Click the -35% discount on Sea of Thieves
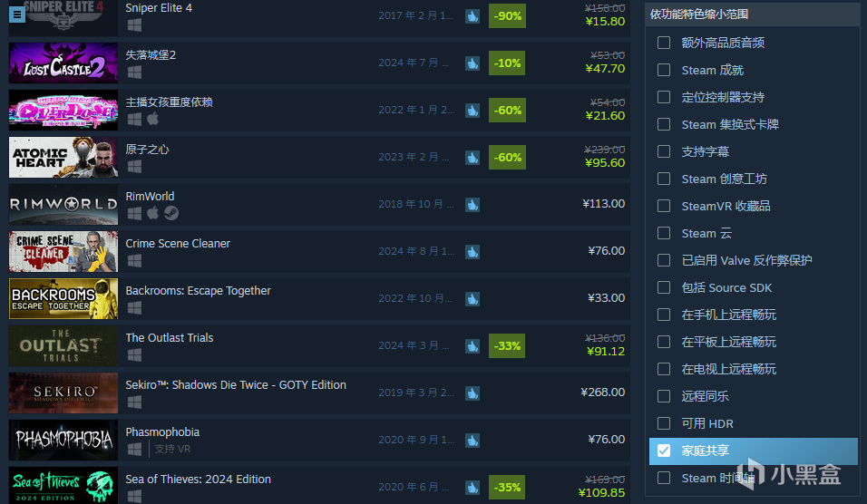The height and width of the screenshot is (504, 867). click(507, 487)
